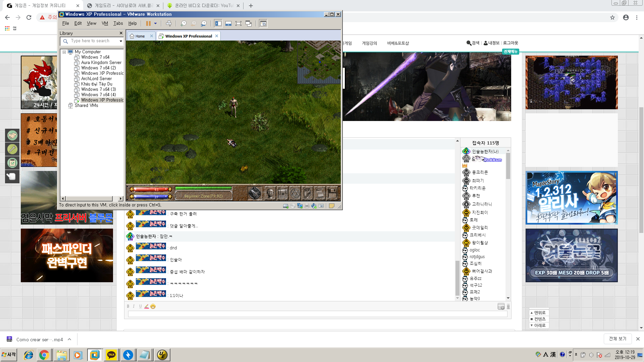Enter full screen mode from the toolbar

(238, 23)
